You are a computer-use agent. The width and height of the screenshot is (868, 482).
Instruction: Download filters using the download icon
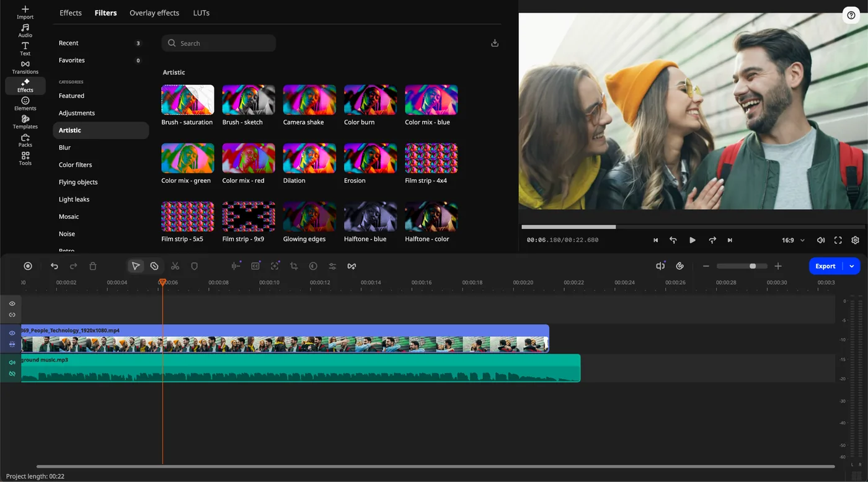[495, 43]
